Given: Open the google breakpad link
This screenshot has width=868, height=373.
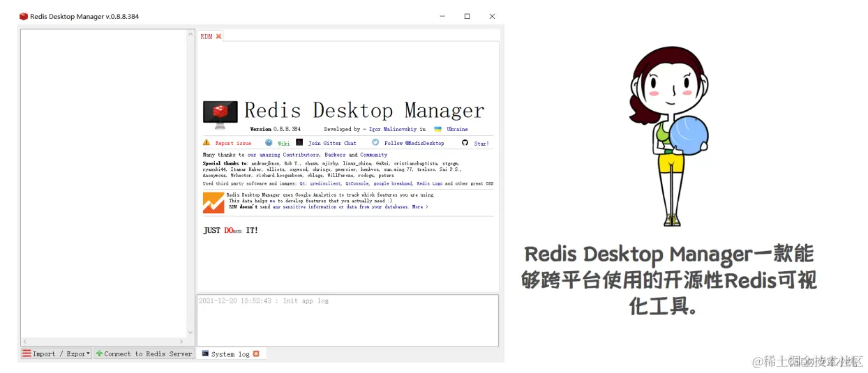Looking at the screenshot, I should (x=393, y=183).
